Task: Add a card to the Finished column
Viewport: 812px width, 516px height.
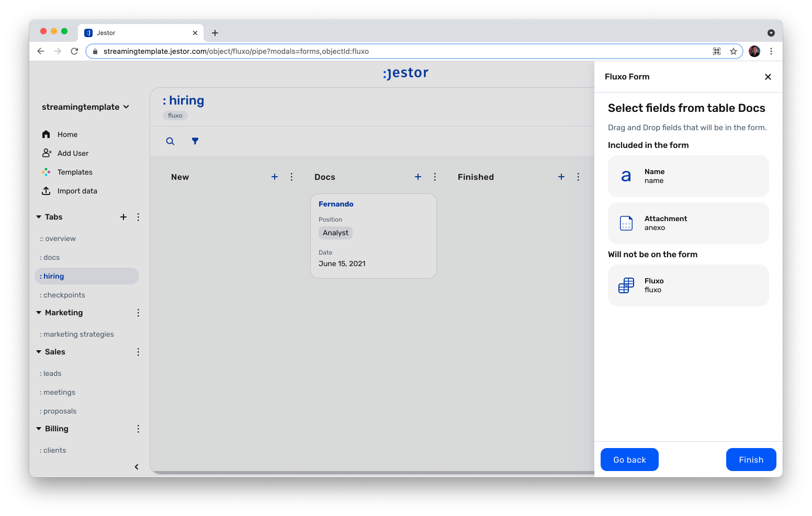Action: point(561,177)
